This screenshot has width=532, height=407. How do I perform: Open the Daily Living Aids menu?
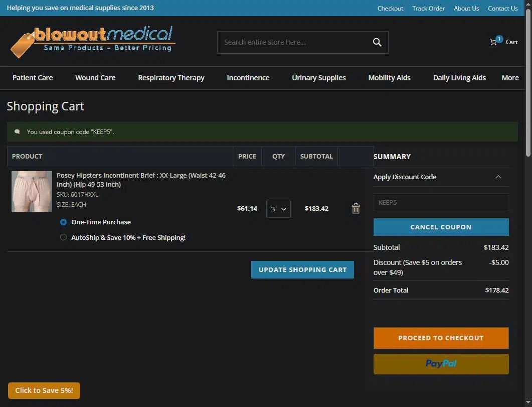[x=459, y=78]
